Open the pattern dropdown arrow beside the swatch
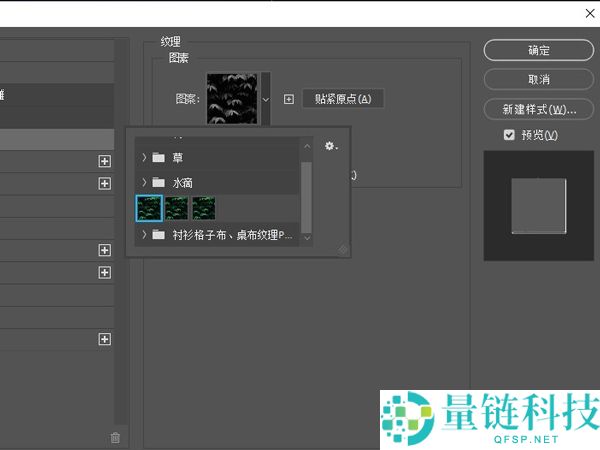Screen dimensions: 600x450 tap(265, 99)
